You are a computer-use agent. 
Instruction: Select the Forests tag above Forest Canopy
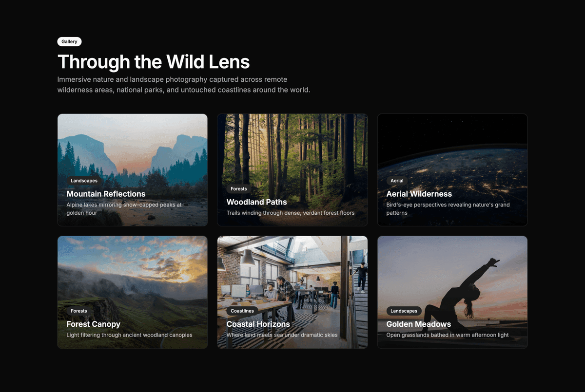pos(78,311)
